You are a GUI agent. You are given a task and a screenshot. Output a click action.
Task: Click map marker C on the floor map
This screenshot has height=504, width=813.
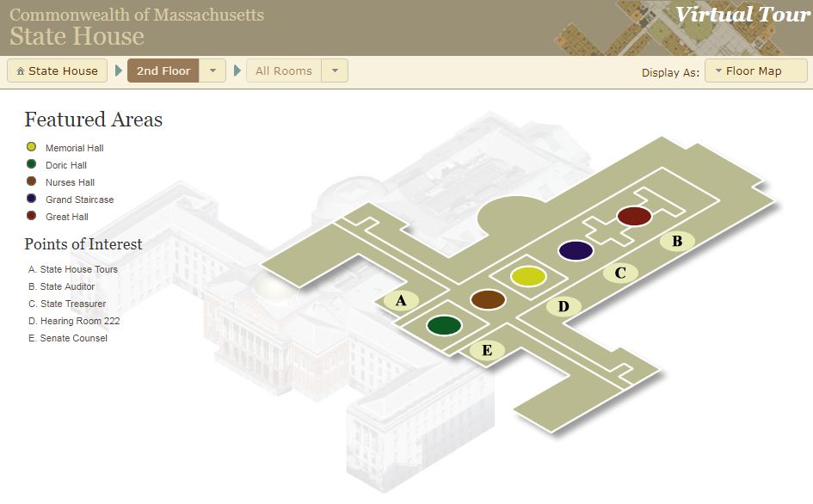620,273
